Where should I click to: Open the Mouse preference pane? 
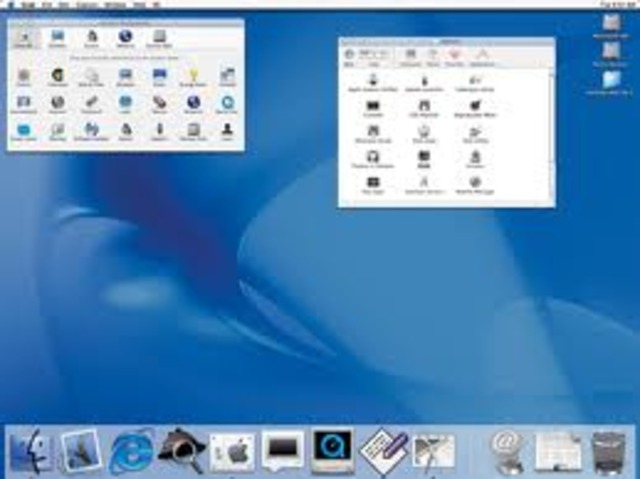click(x=159, y=104)
